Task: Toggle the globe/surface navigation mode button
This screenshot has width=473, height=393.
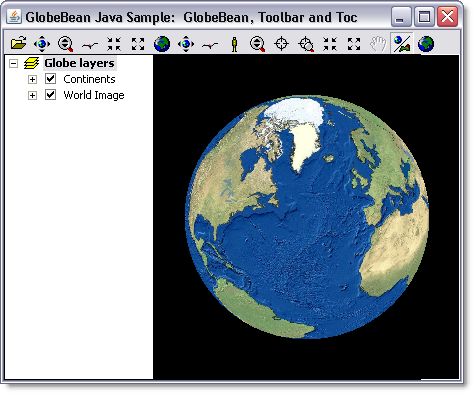Action: (402, 44)
